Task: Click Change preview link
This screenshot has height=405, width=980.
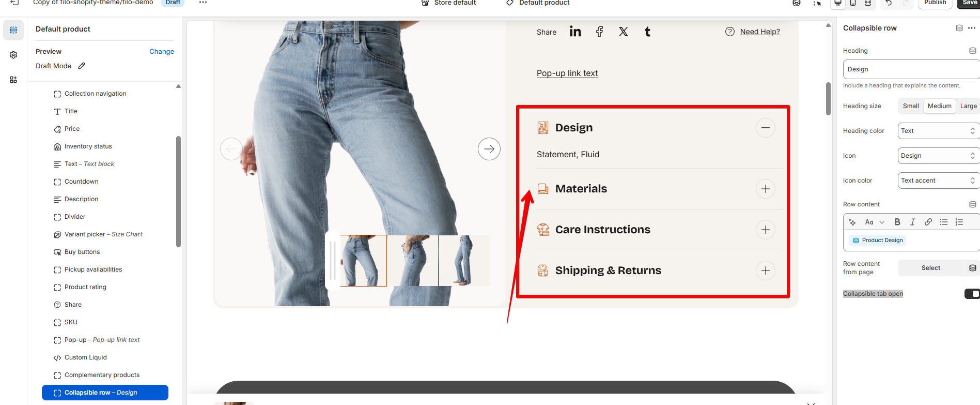Action: (x=162, y=52)
